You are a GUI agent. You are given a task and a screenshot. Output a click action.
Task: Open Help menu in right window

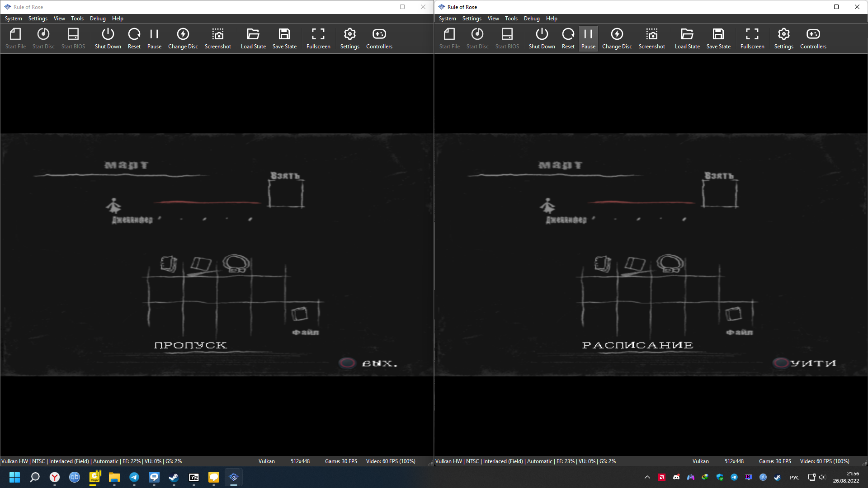point(552,19)
